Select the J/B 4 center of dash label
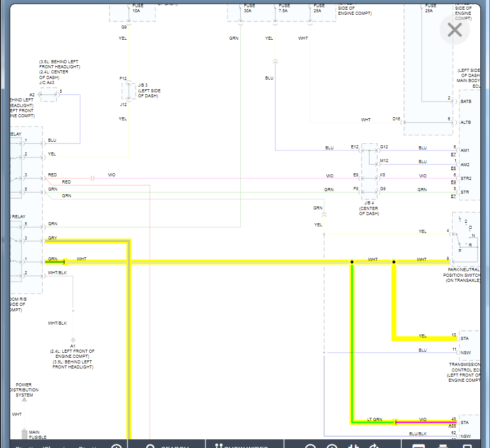The height and width of the screenshot is (448, 490). 369,208
